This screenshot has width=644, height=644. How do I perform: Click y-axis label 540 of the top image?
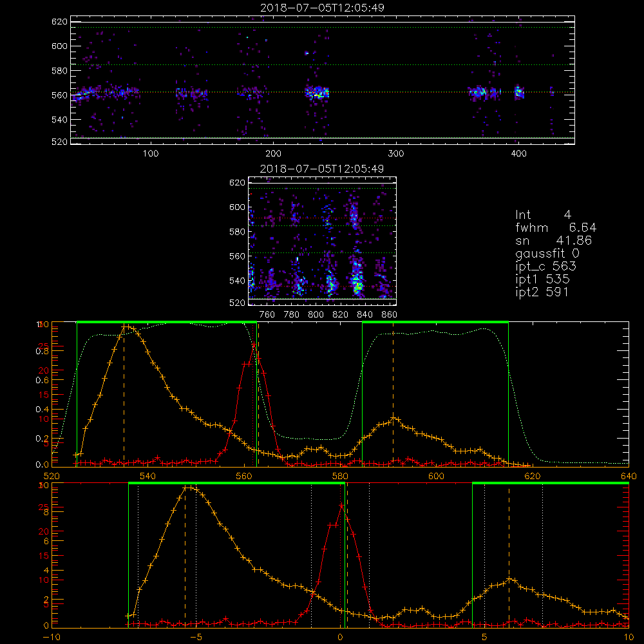[x=59, y=120]
